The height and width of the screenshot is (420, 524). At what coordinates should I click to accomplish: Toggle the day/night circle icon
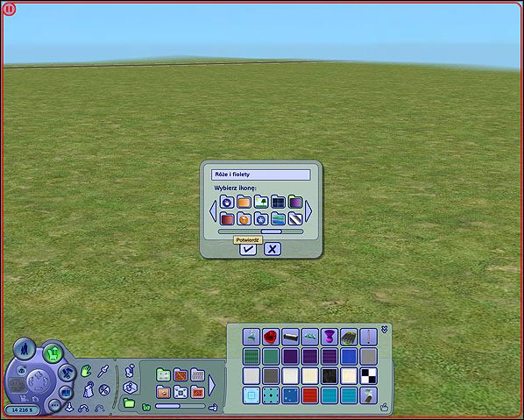[104, 390]
